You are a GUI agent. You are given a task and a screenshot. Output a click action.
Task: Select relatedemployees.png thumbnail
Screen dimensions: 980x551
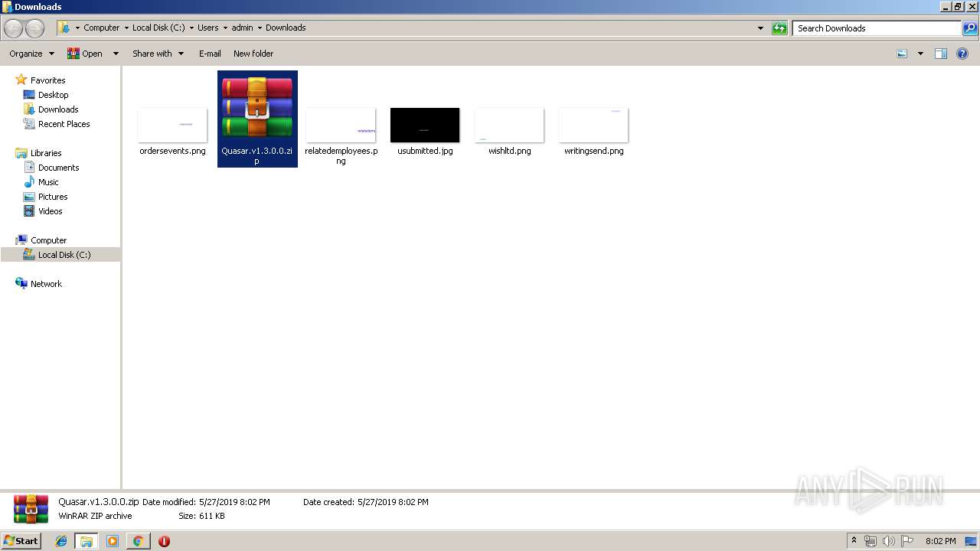(x=341, y=125)
